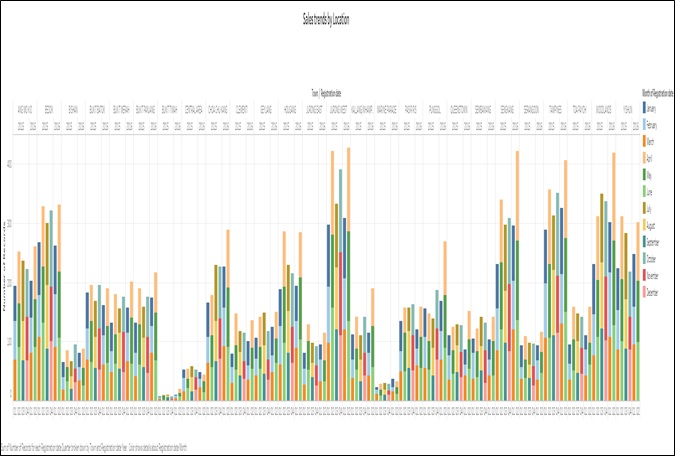Click the December color swatch in legend
Viewport: 675px width, 456px height.
tap(644, 292)
